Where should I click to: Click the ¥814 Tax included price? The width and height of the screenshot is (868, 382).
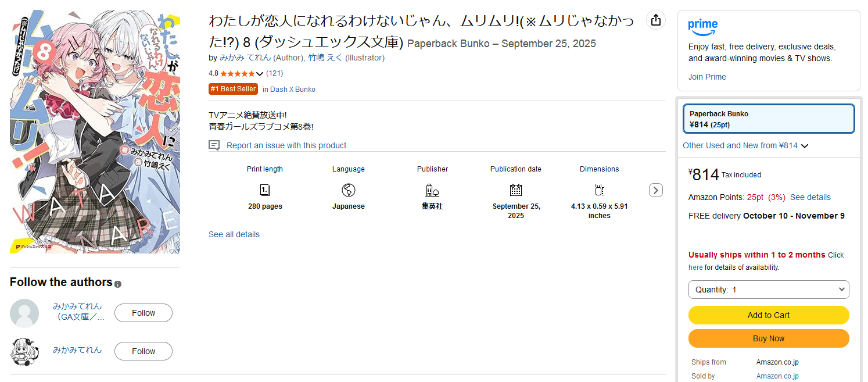[724, 174]
